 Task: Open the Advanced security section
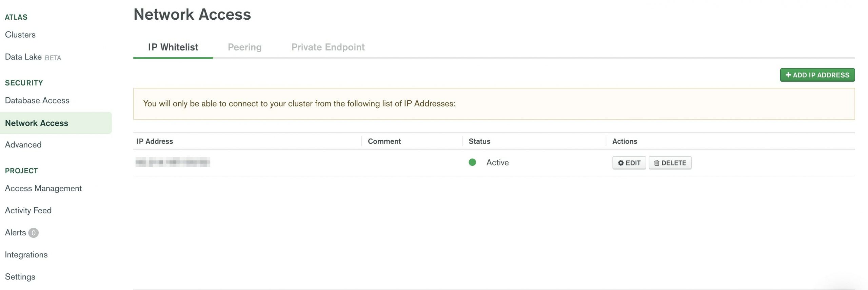coord(23,145)
